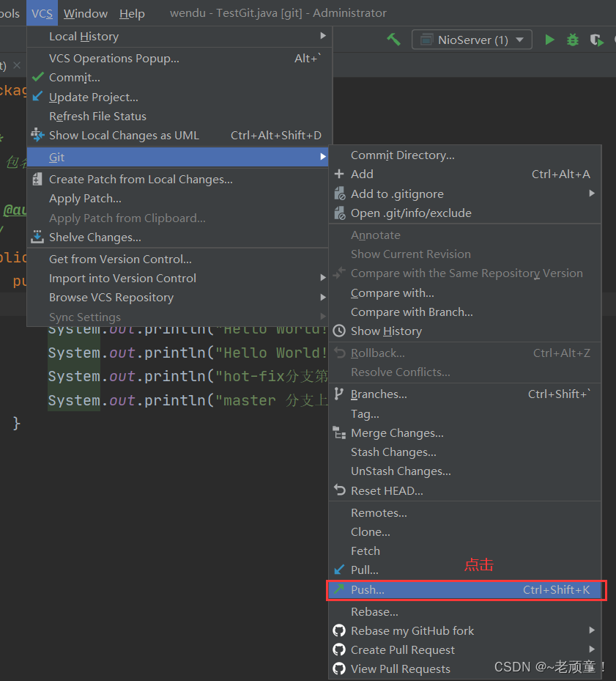Viewport: 616px width, 681px height.
Task: Close the editor tab with the X
Action: coord(17,65)
